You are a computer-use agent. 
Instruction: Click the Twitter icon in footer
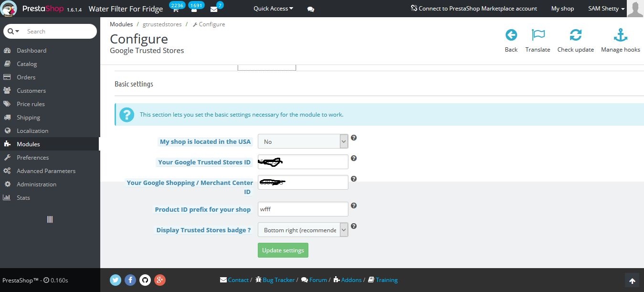pos(116,280)
